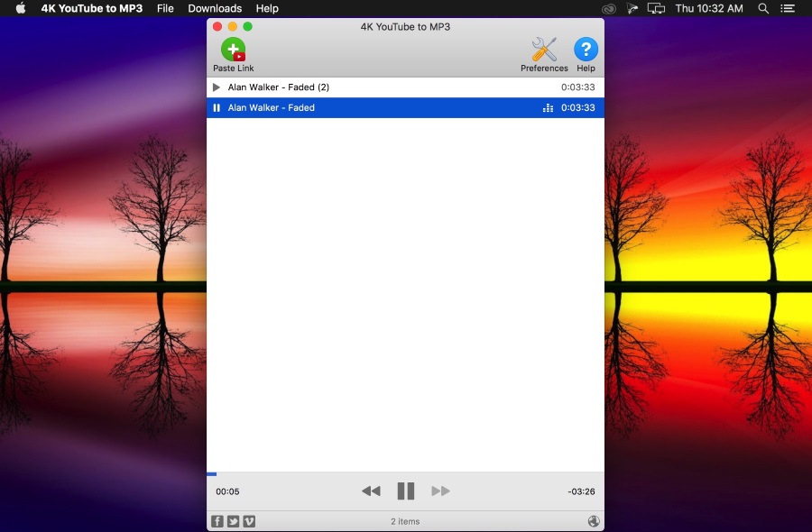Viewport: 812px width, 532px height.
Task: Click the playback progress bar
Action: coord(405,473)
